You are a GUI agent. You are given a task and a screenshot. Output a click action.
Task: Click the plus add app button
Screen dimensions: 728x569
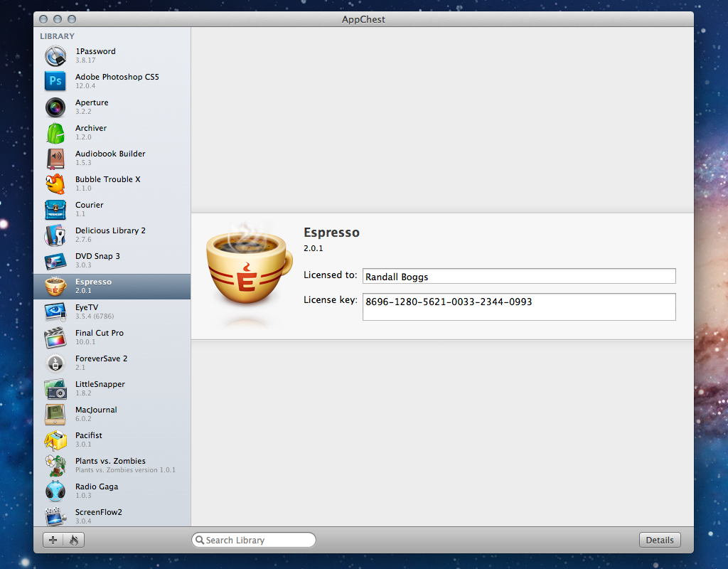(x=53, y=540)
